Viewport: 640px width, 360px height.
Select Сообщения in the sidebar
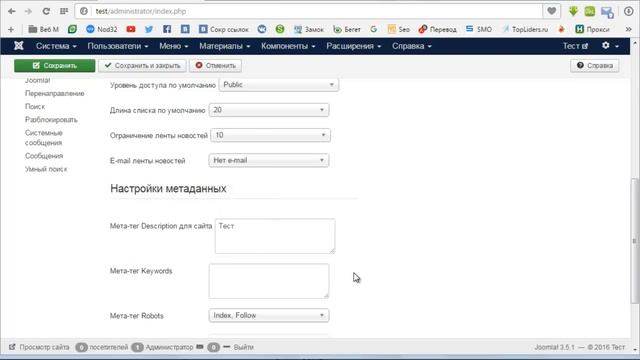pos(44,156)
